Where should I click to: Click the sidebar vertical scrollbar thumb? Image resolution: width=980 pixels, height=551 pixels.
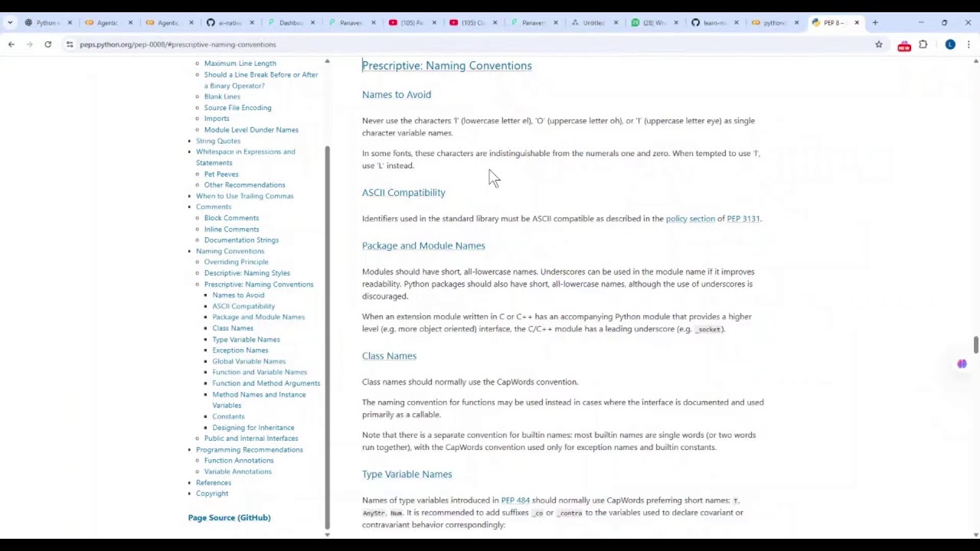point(328,337)
